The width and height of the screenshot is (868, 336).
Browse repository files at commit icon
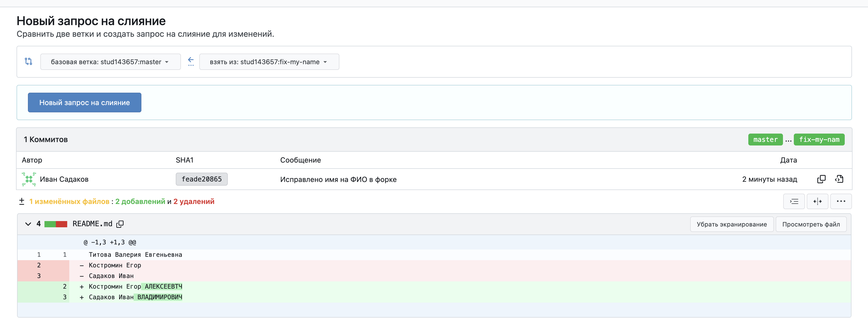[x=839, y=179]
